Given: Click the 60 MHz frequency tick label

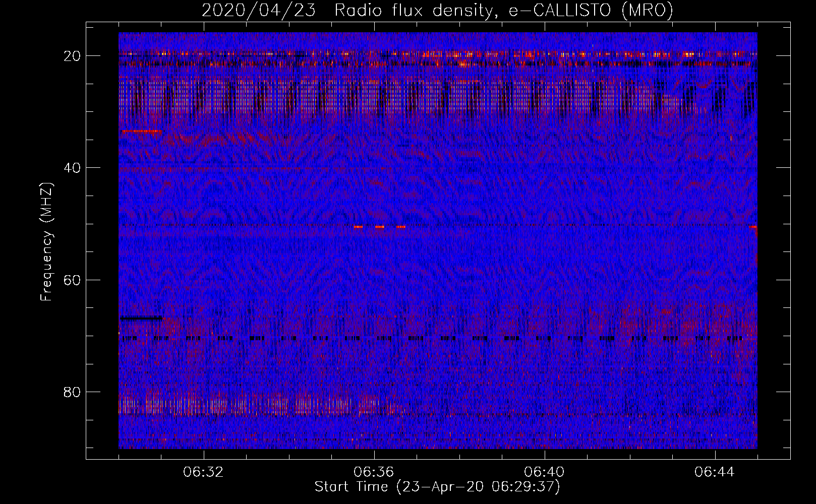Looking at the screenshot, I should click(x=72, y=280).
